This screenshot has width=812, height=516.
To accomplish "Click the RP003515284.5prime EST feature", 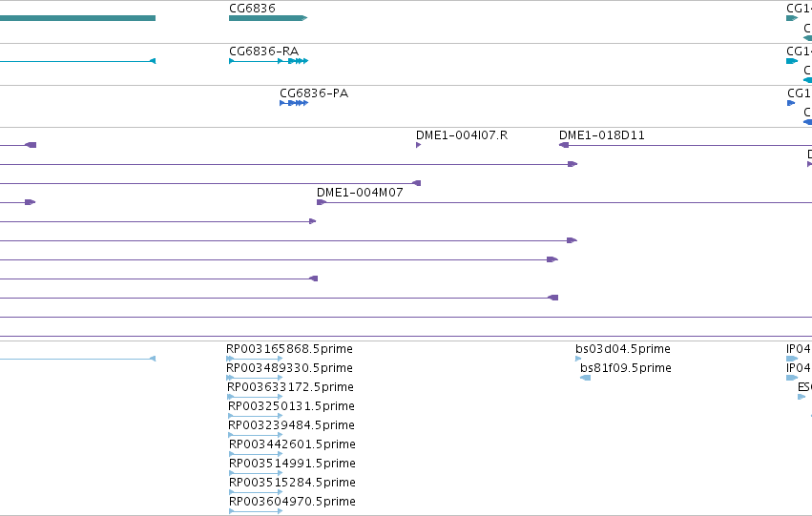I will click(256, 492).
